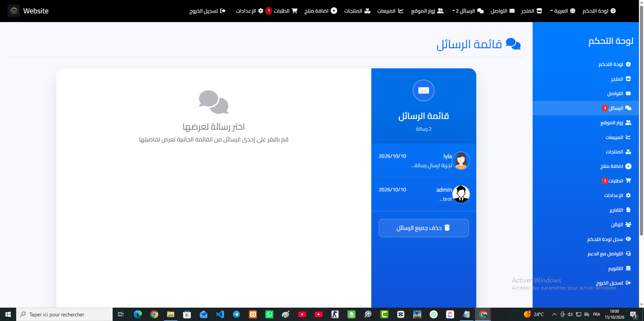Click the حذف جميع الرسائل button
This screenshot has height=321, width=644.
pyautogui.click(x=423, y=228)
